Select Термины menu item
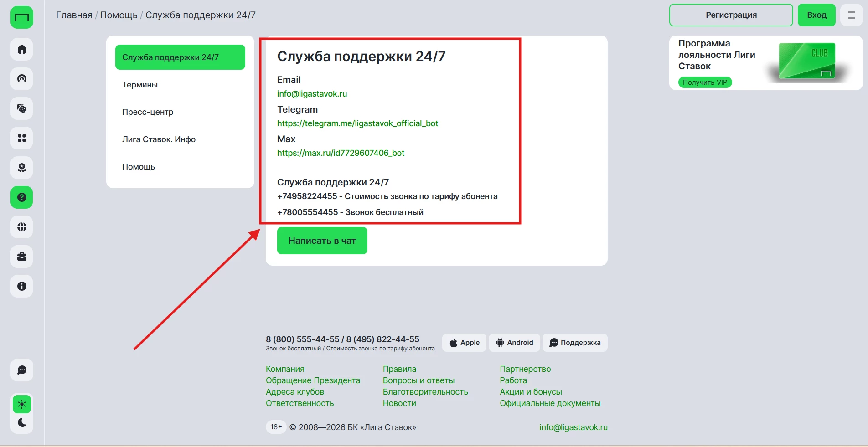 pos(180,85)
